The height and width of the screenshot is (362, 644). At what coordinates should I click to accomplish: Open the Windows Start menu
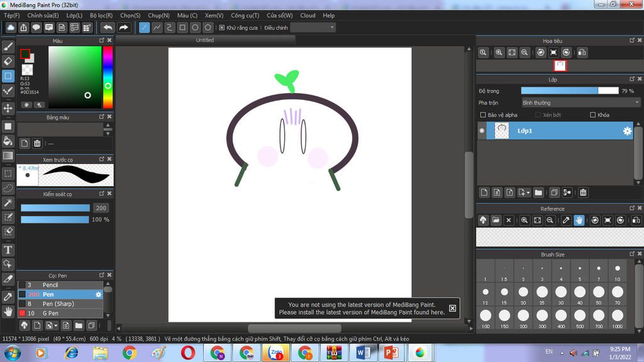(x=13, y=353)
